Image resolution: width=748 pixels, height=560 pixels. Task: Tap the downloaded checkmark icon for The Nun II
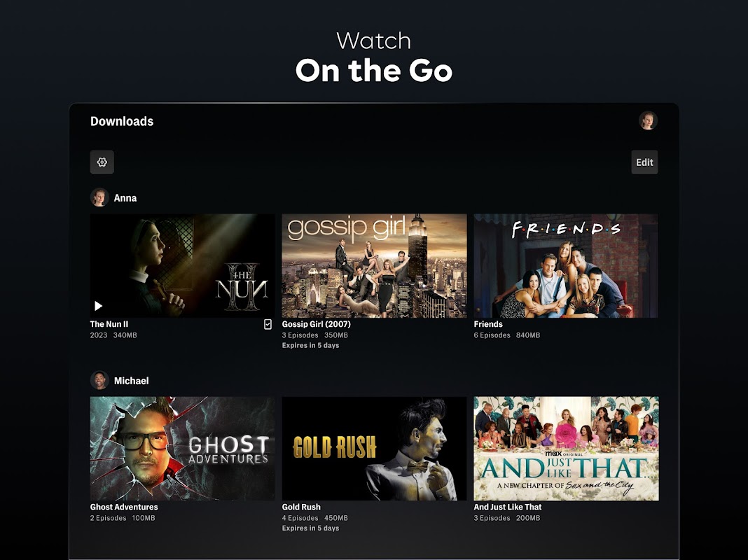click(268, 324)
